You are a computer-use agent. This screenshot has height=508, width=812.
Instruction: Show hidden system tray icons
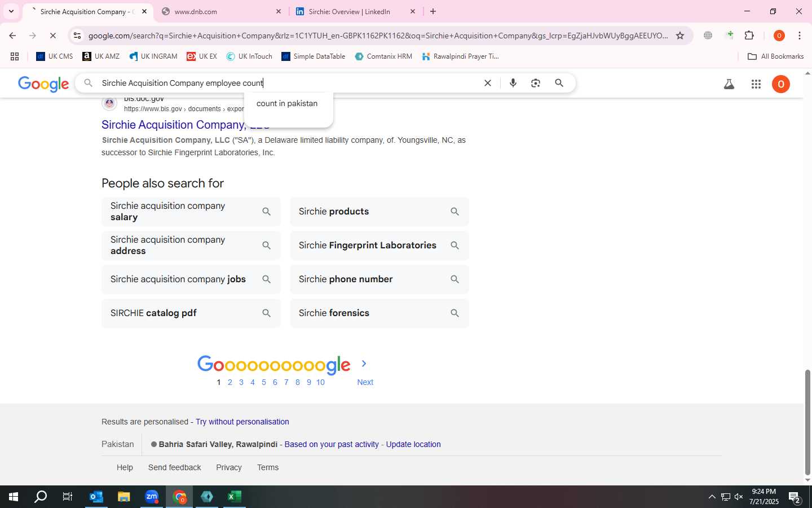712,497
